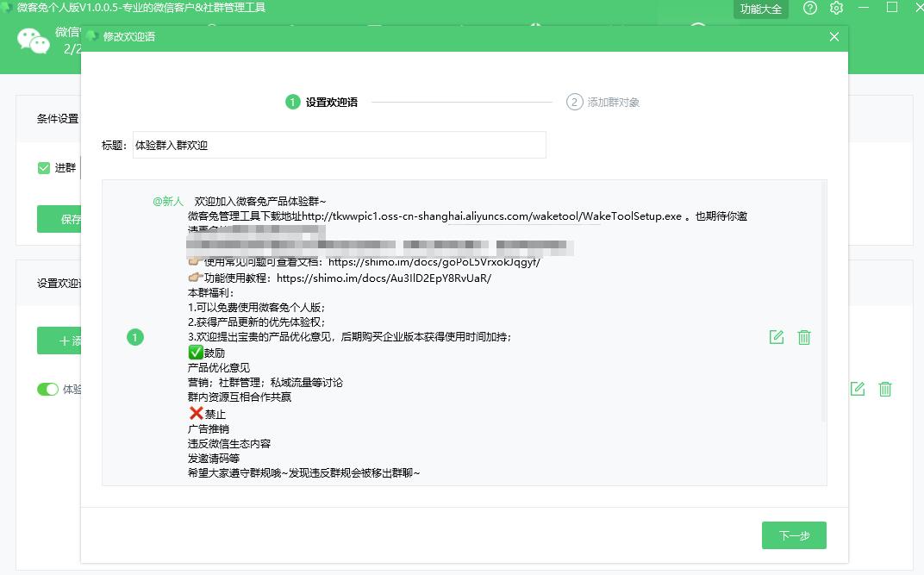The image size is (924, 575).
Task: Go to step 2 添加群对象
Action: click(602, 102)
